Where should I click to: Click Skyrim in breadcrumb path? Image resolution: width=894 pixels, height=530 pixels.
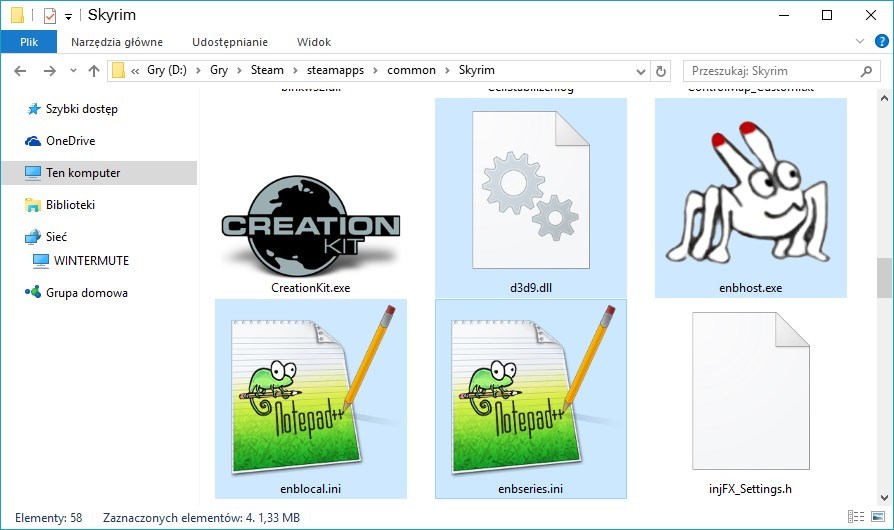[477, 70]
